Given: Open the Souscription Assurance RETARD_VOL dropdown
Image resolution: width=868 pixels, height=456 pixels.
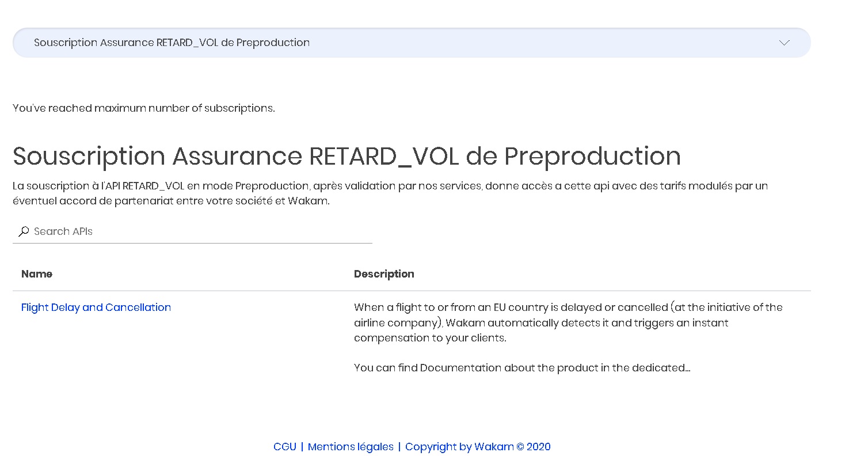Looking at the screenshot, I should 412,43.
